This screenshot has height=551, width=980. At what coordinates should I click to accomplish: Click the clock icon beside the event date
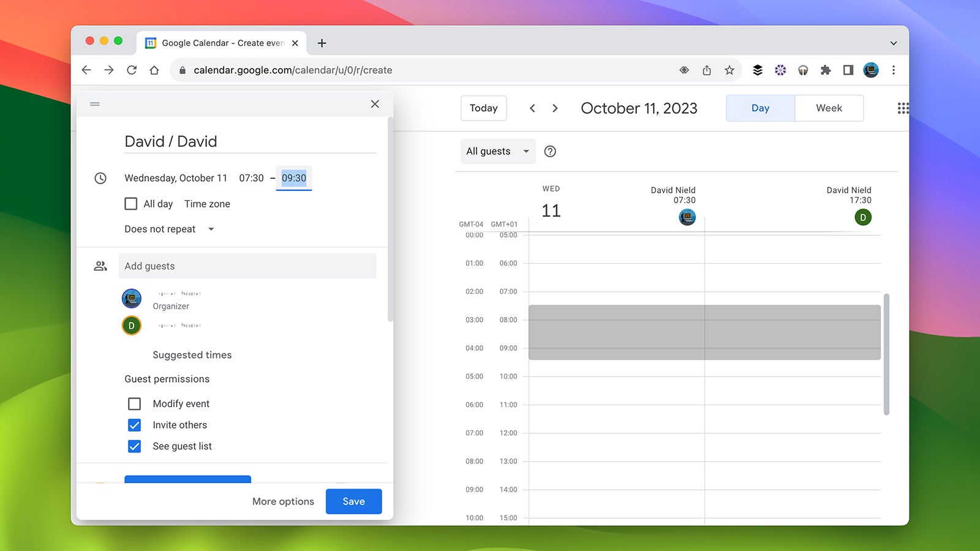[100, 178]
